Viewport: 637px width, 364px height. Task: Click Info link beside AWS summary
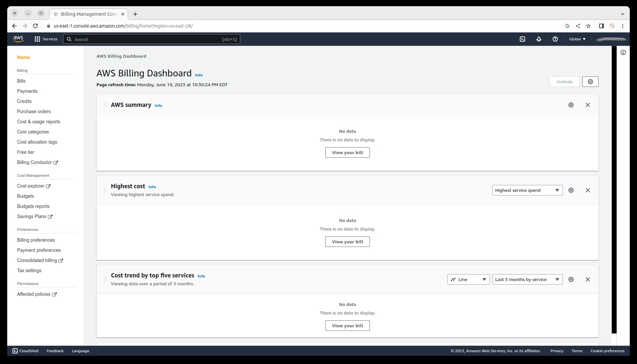(158, 106)
